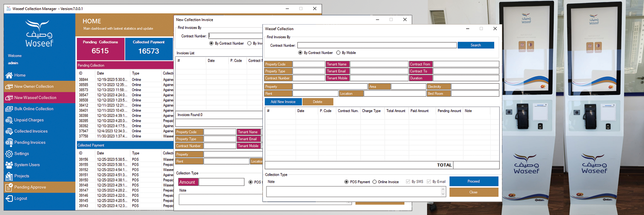The width and height of the screenshot is (644, 215).
Task: Open Home via its house icon
Action: coord(9,75)
